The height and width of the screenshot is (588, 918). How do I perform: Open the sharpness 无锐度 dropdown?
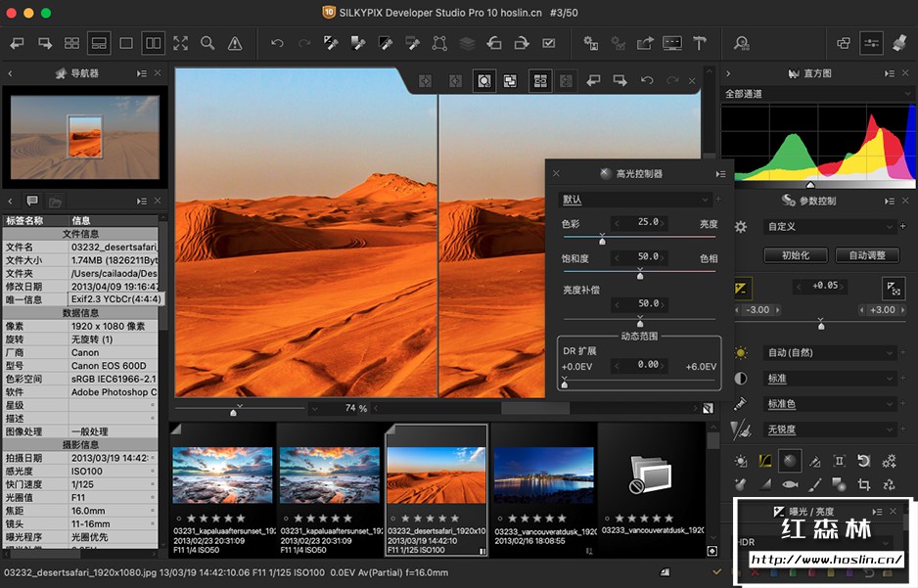click(x=830, y=430)
